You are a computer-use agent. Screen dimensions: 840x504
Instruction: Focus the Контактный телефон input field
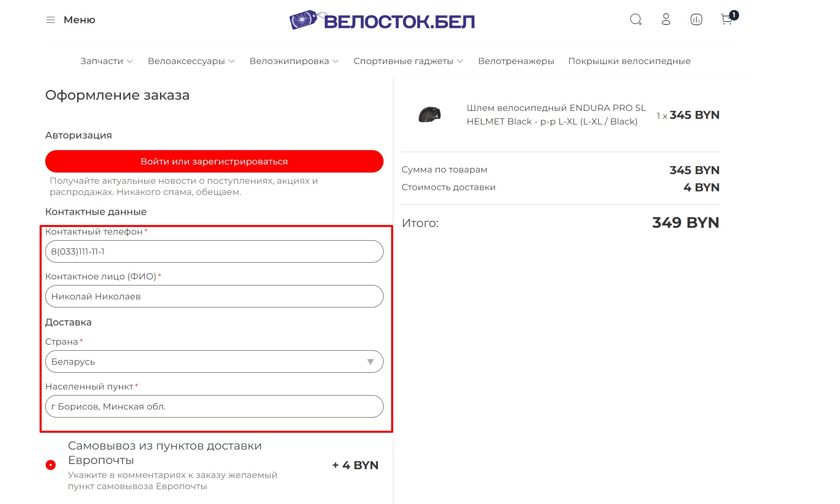(214, 251)
